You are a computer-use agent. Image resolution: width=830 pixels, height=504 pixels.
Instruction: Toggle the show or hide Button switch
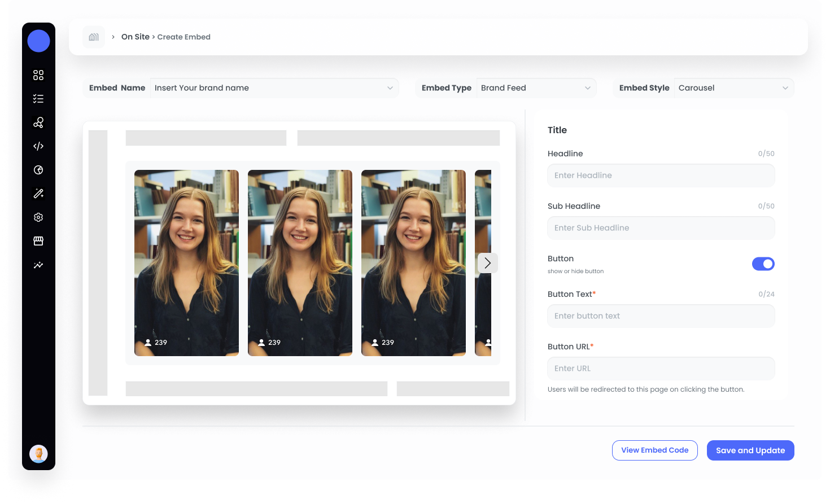point(763,264)
